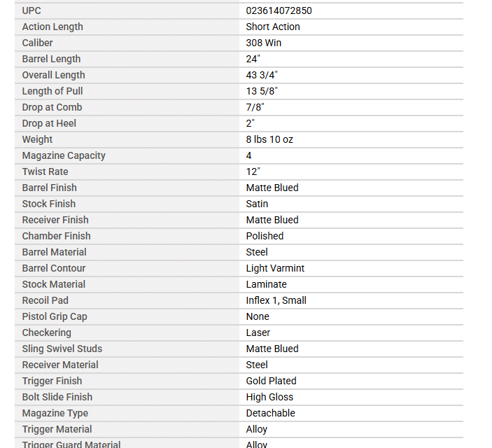Click the Laminate stock material value
Viewport: 492px width, 448px height.
(266, 284)
